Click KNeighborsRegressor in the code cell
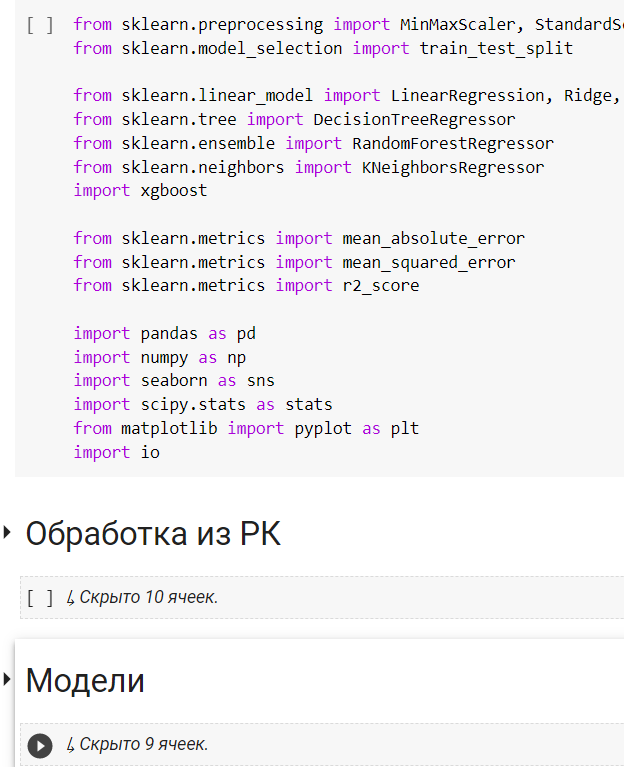The image size is (624, 767). pos(453,167)
